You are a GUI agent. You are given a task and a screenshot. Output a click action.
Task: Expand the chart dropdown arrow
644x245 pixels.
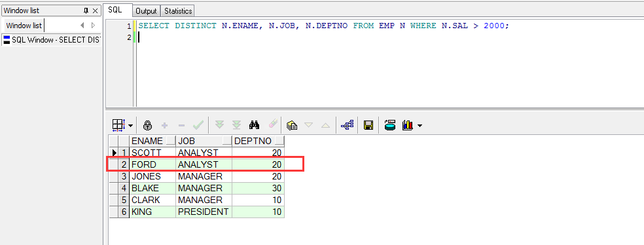(x=420, y=125)
